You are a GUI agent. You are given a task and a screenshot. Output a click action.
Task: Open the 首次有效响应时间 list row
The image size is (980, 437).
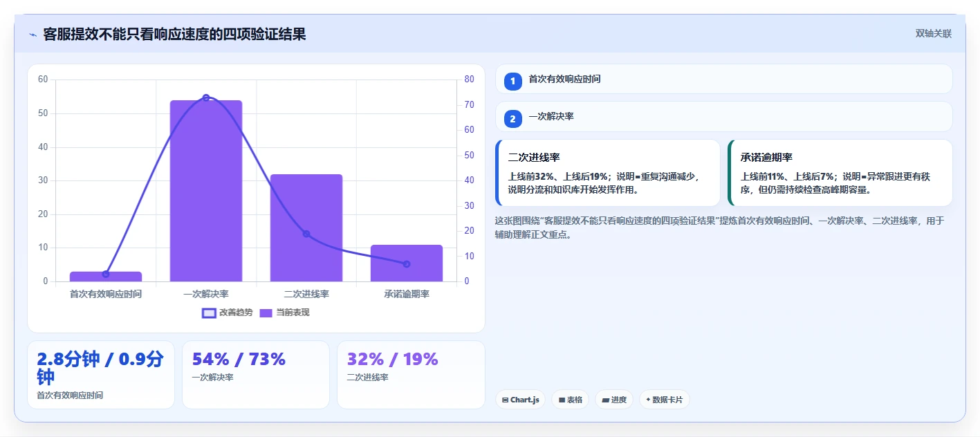[723, 79]
